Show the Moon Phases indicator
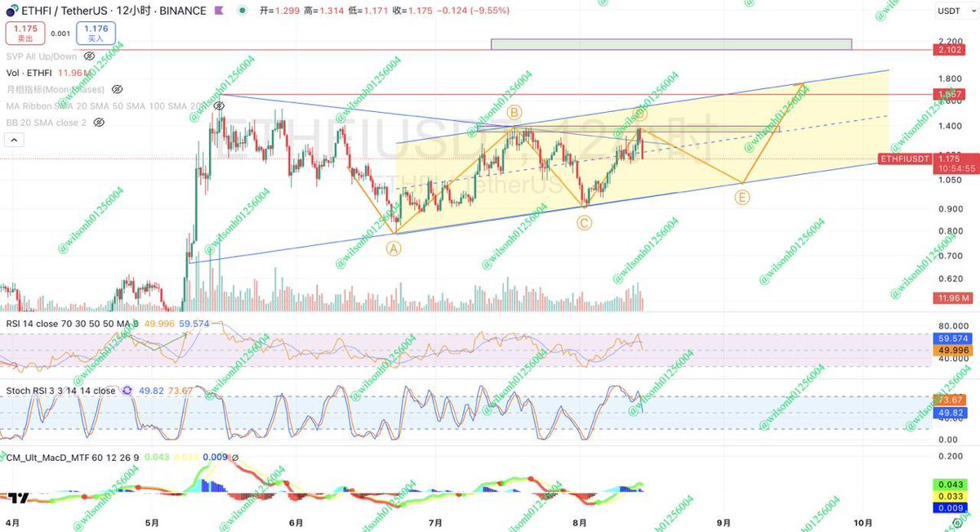 point(117,89)
